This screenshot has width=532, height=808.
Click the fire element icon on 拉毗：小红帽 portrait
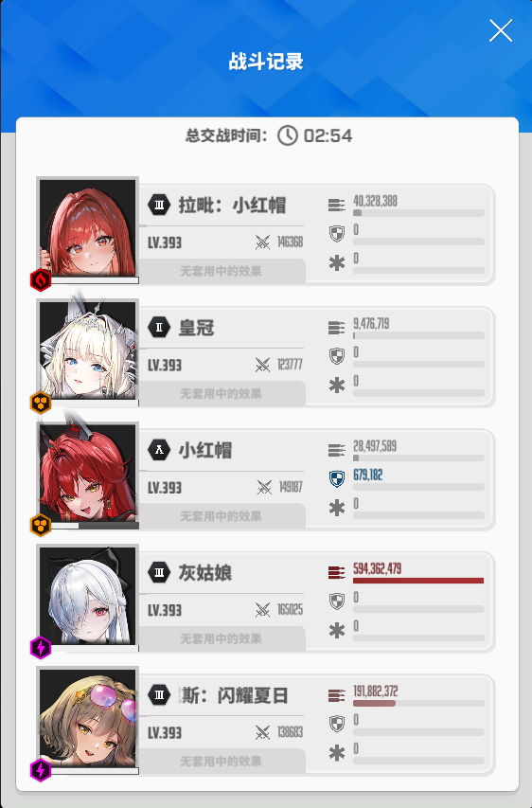point(41,280)
